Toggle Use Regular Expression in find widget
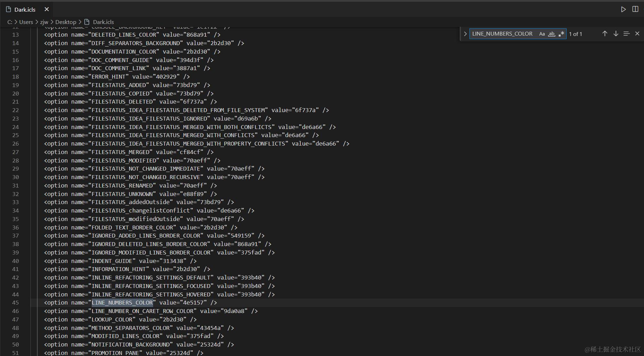Viewport: 644px width, 356px height. coord(561,34)
